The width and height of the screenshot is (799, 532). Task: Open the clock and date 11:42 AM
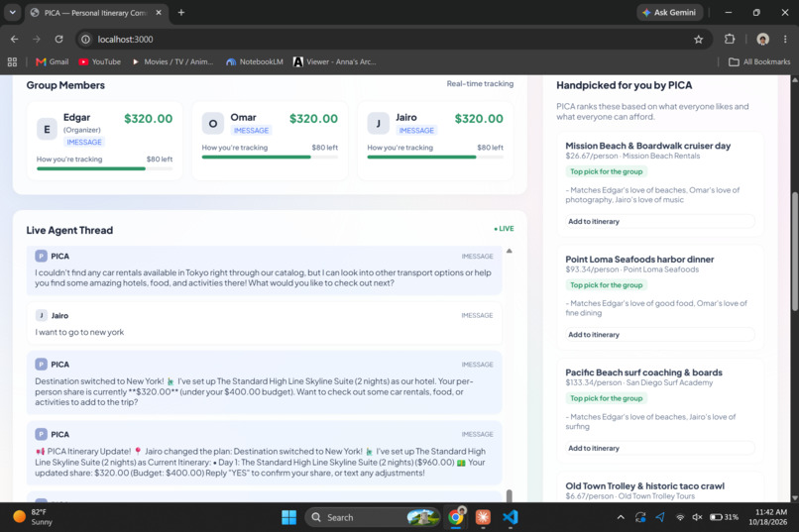(768, 517)
